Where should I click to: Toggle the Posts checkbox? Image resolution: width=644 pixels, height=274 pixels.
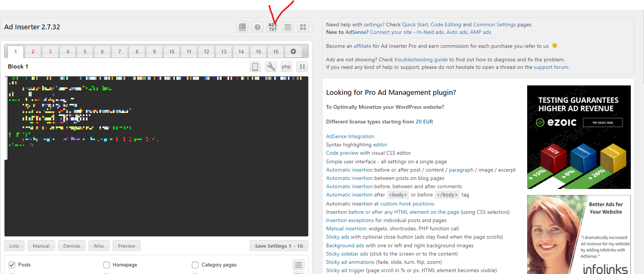(x=12, y=265)
